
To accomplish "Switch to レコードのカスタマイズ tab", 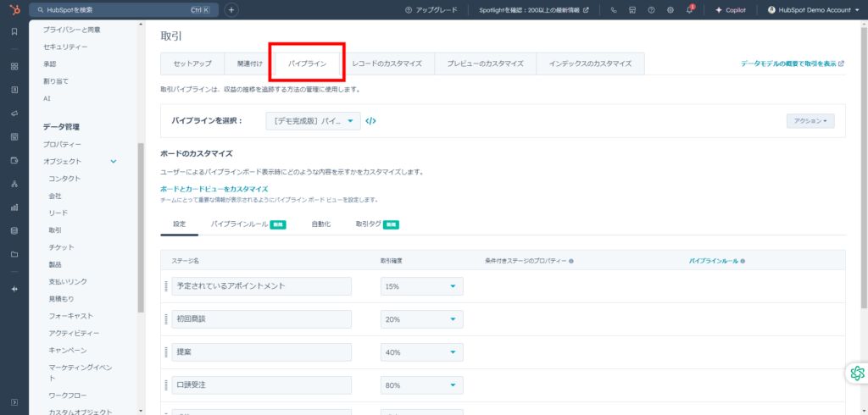I will [387, 64].
